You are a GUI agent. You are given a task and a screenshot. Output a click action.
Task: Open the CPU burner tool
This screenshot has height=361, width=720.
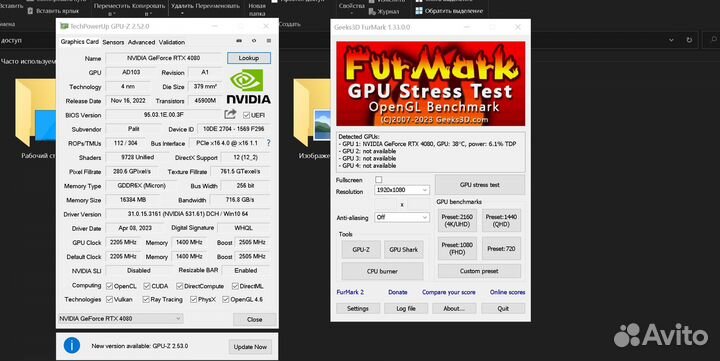382,271
